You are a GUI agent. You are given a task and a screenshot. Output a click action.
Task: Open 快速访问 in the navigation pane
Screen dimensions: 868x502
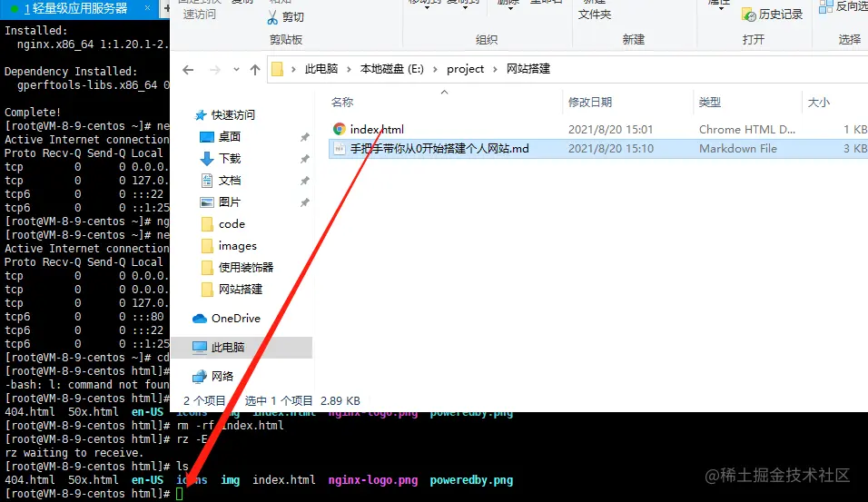point(233,114)
